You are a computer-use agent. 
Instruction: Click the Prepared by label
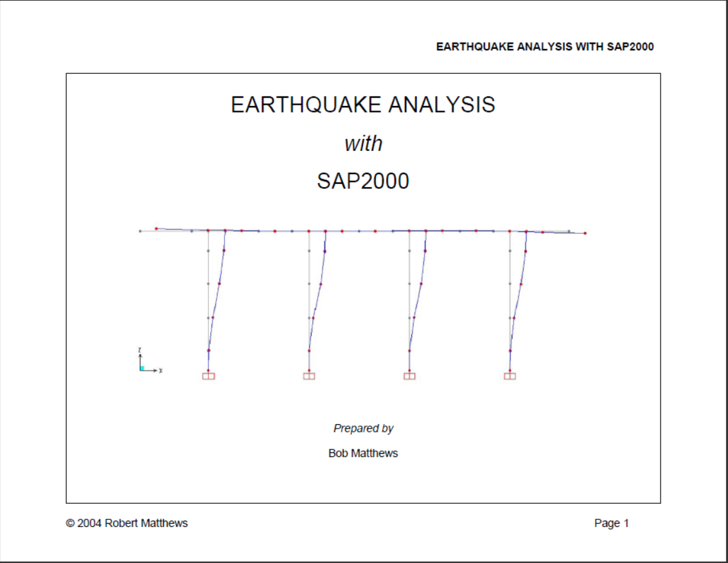coord(362,428)
